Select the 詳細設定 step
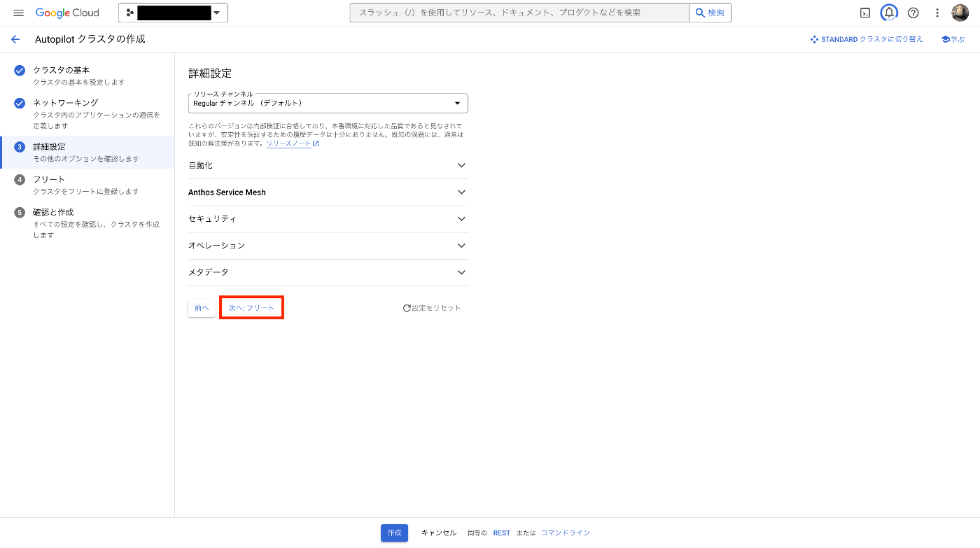The width and height of the screenshot is (980, 548). (x=87, y=153)
